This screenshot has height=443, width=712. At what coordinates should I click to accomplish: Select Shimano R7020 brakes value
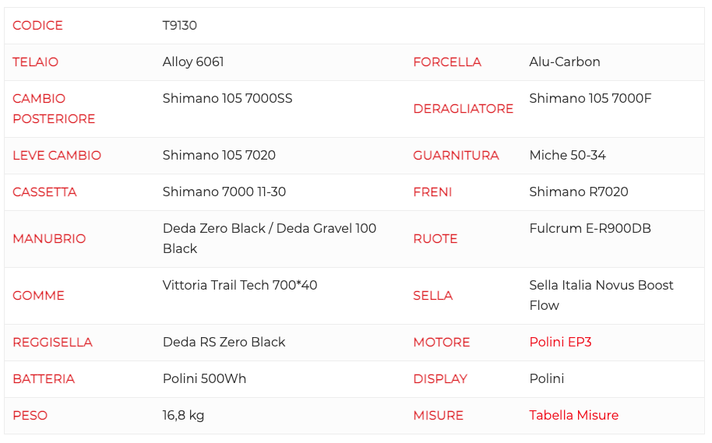click(x=579, y=192)
